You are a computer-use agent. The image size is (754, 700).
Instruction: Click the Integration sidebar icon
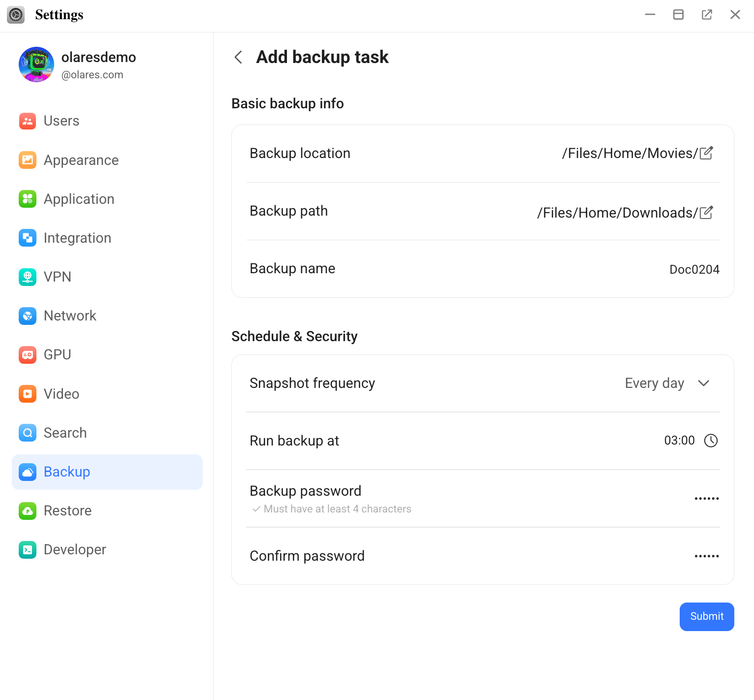click(28, 238)
